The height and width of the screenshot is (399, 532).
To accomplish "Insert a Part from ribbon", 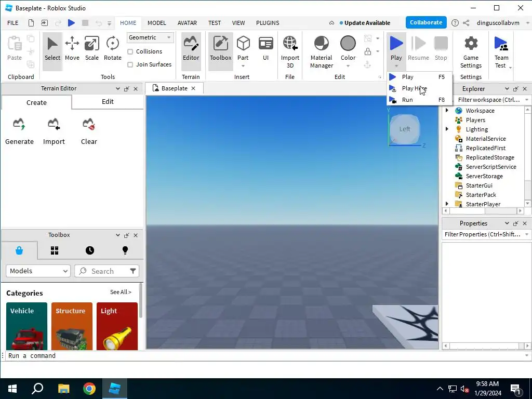I will [x=243, y=47].
